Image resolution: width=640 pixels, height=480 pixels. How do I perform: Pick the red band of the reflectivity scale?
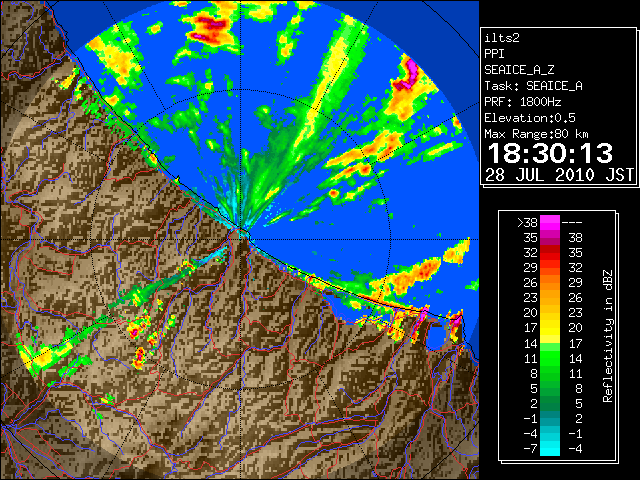[x=550, y=253]
